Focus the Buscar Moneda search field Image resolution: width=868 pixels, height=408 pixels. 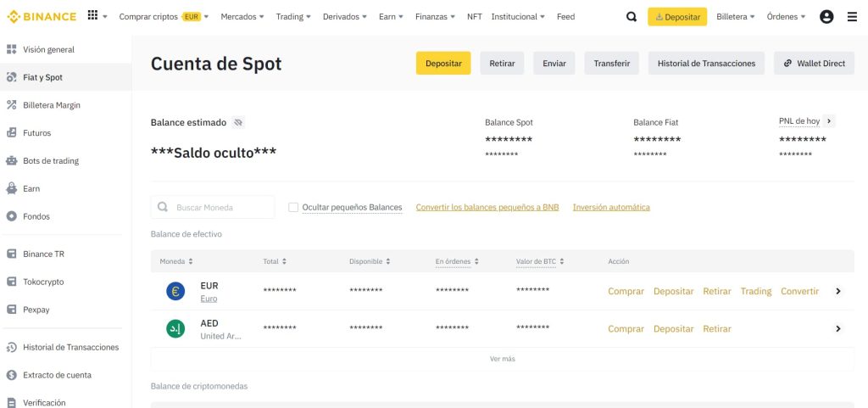pyautogui.click(x=213, y=207)
